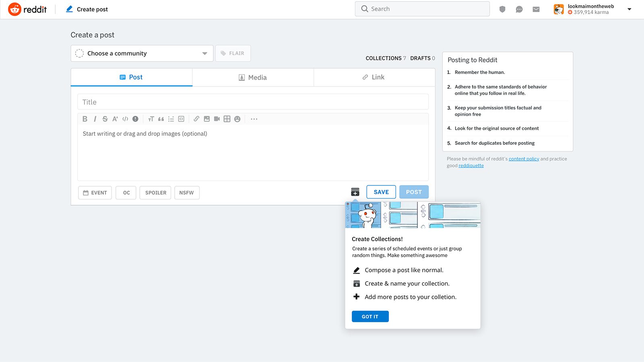Click the Create Collections! heading
Viewport: 644px width, 362px height.
(377, 239)
